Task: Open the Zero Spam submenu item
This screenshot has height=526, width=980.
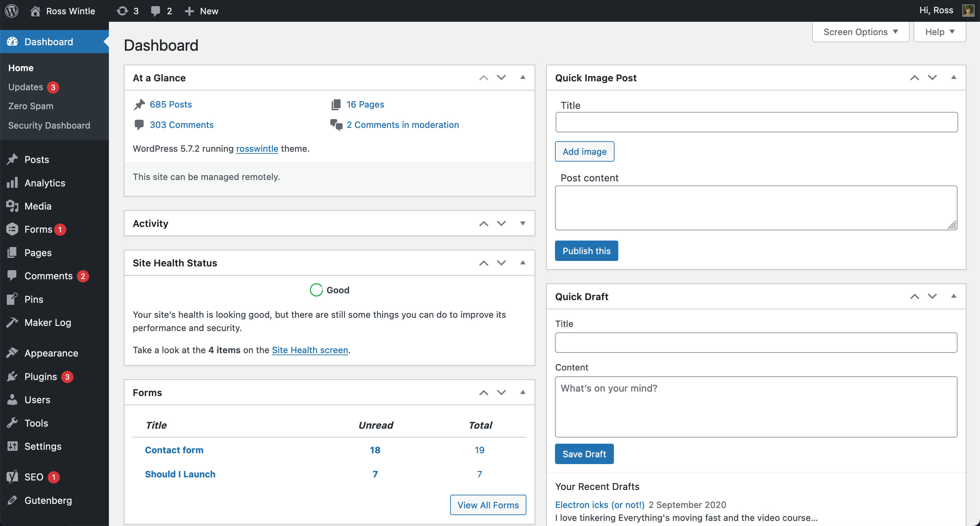Action: tap(31, 106)
